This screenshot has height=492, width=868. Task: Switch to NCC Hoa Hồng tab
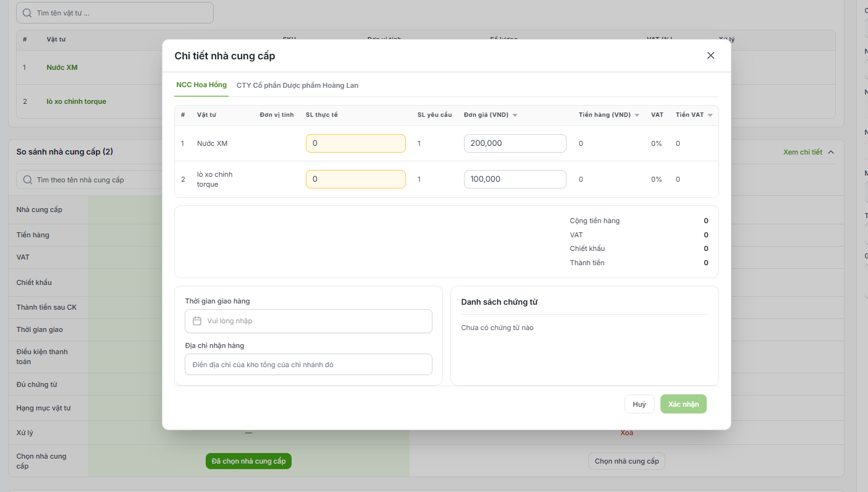pyautogui.click(x=201, y=85)
